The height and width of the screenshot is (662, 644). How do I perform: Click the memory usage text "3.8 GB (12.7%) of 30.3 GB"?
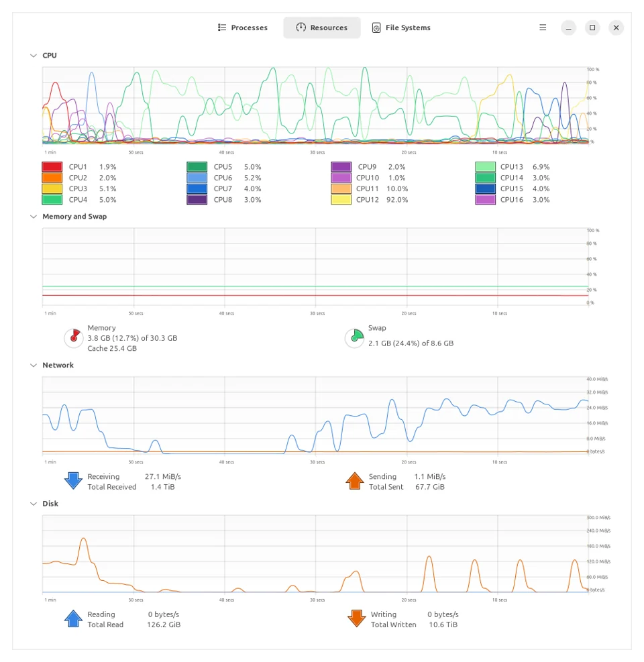coord(132,338)
